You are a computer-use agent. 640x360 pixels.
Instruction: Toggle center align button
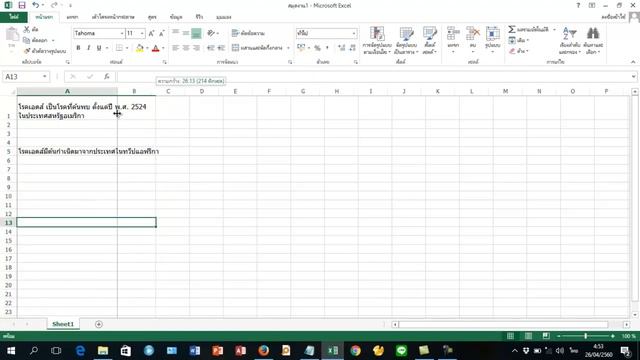point(186,48)
